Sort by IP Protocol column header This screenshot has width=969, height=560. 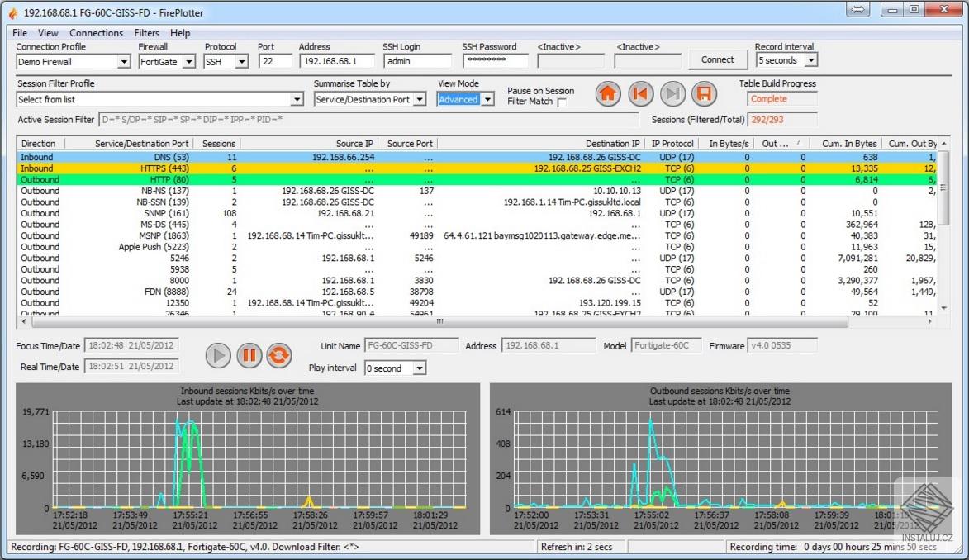673,144
